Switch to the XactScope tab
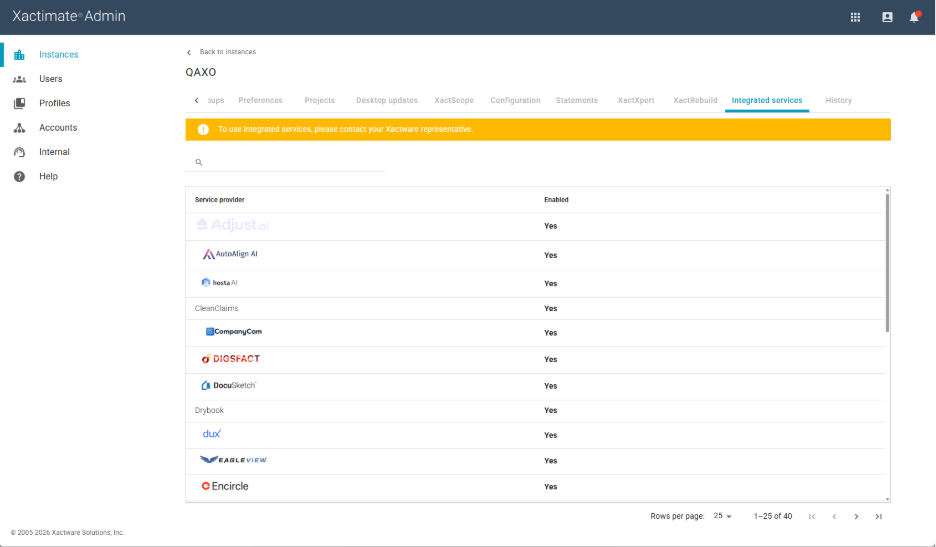The width and height of the screenshot is (936, 547). coord(454,100)
